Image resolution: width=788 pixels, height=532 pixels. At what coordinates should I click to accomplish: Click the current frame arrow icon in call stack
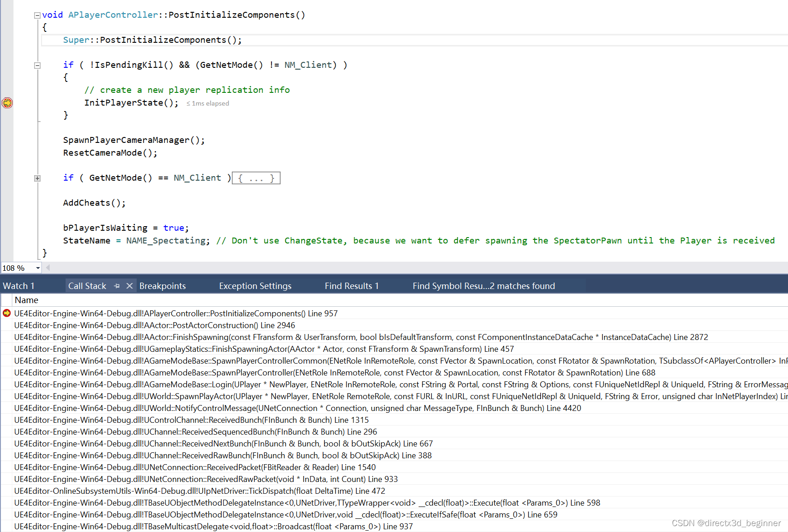coord(7,313)
